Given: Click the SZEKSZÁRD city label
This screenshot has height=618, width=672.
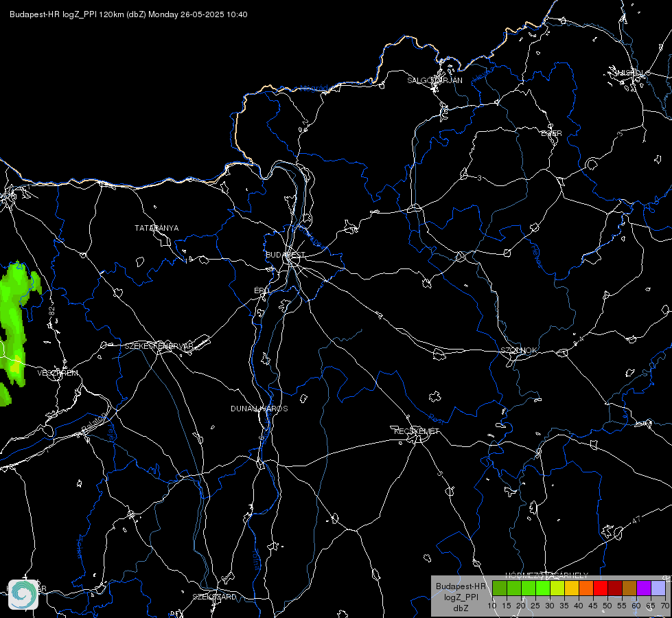Looking at the screenshot, I should pyautogui.click(x=214, y=597).
